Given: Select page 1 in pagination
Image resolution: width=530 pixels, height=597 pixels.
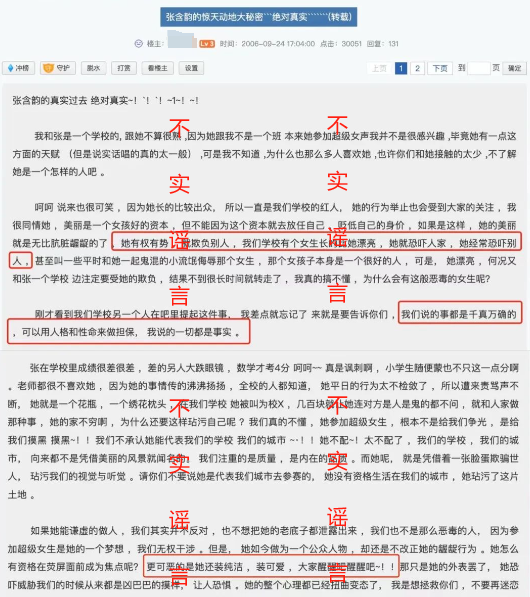Looking at the screenshot, I should (x=401, y=69).
